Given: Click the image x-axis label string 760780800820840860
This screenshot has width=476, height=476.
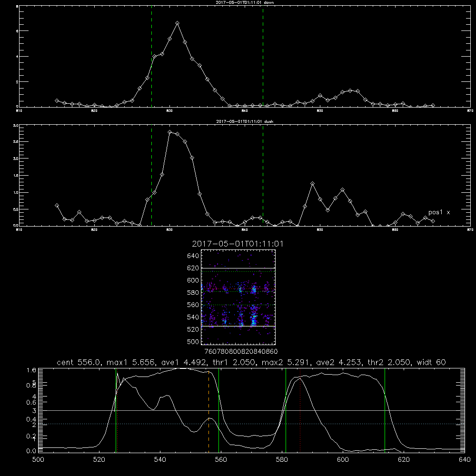Looking at the screenshot, I should point(241,352).
